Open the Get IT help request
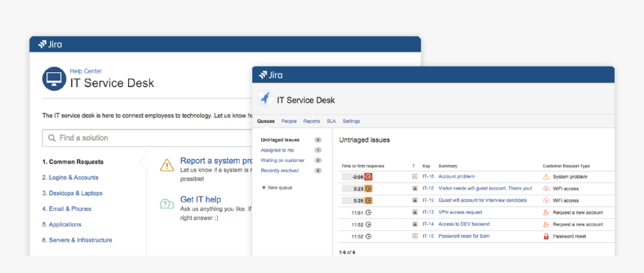This screenshot has height=273, width=644. pyautogui.click(x=201, y=199)
